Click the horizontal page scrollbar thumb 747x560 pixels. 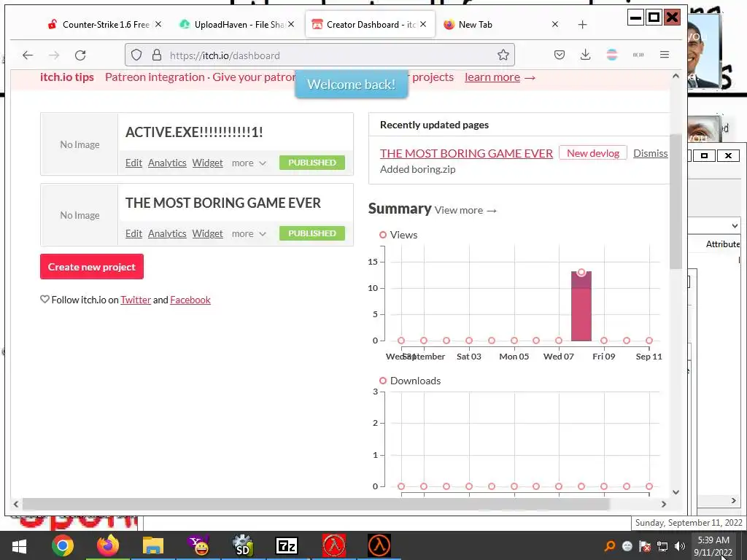pos(316,504)
